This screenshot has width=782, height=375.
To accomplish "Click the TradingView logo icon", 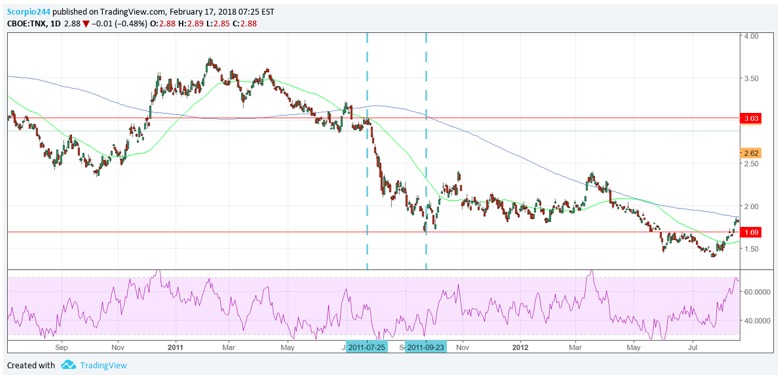I will (68, 365).
